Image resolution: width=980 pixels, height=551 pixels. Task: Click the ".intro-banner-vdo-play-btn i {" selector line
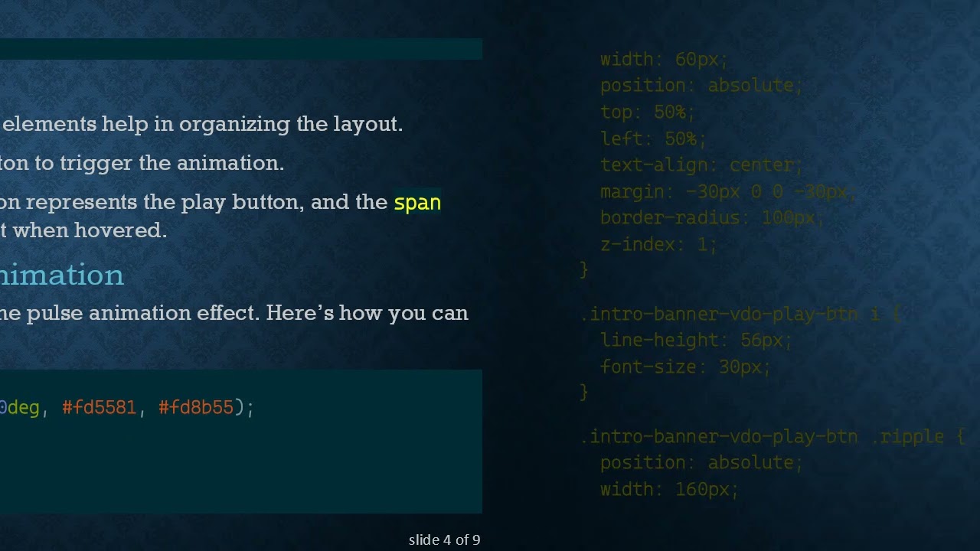click(740, 314)
